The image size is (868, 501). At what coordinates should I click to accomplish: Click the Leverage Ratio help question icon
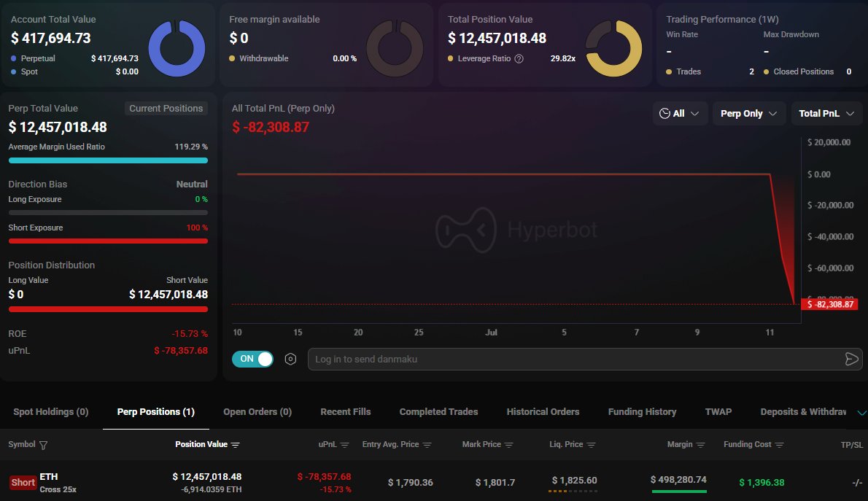pos(519,58)
